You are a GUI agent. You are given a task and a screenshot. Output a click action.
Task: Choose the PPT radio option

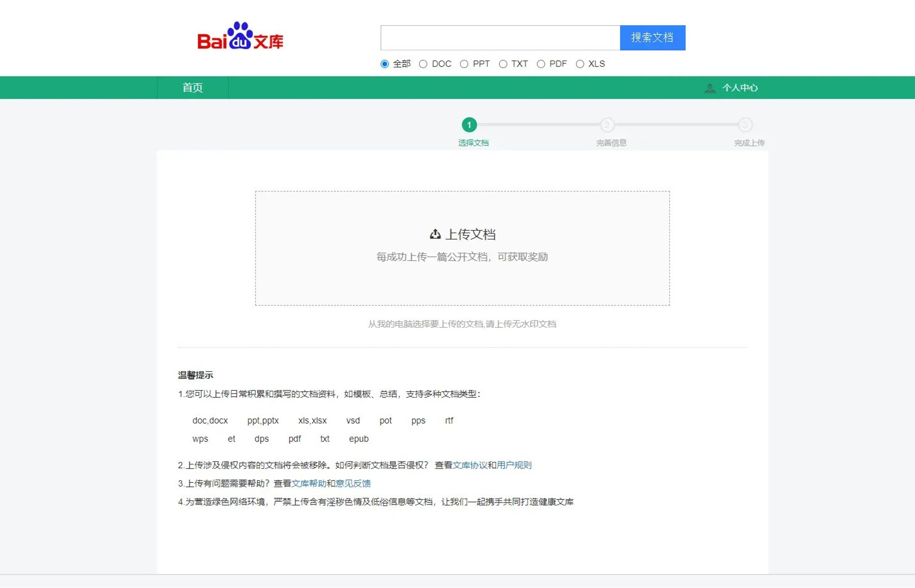pyautogui.click(x=464, y=64)
